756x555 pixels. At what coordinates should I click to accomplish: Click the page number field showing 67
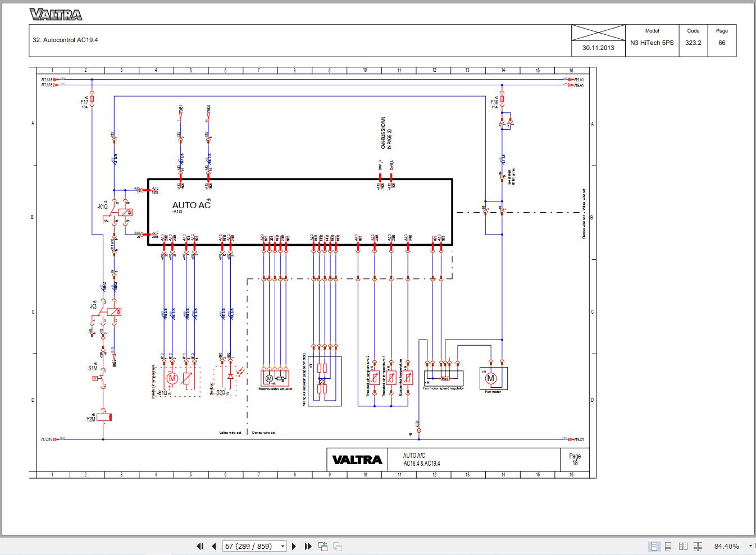pyautogui.click(x=254, y=546)
